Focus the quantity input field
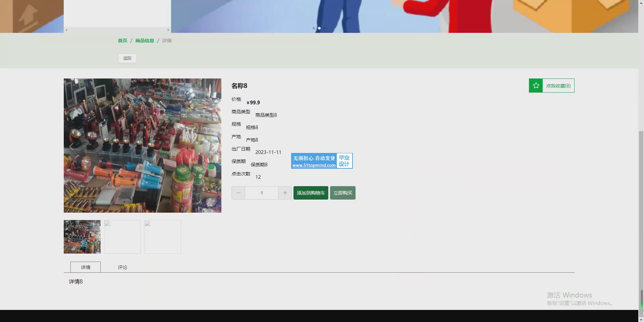Image resolution: width=644 pixels, height=322 pixels. (x=262, y=193)
